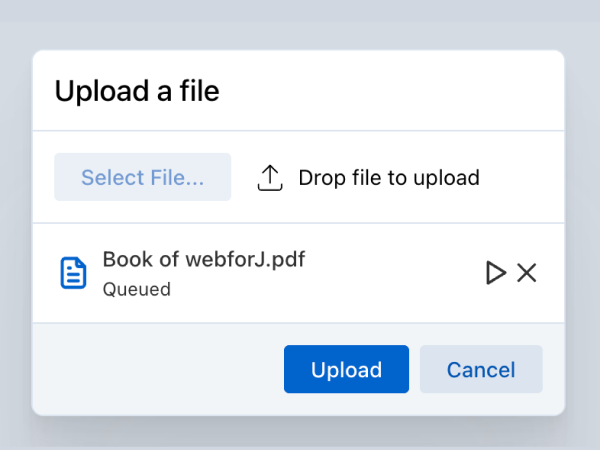The image size is (600, 450).
Task: Start uploading the queued file with play icon
Action: pos(495,272)
